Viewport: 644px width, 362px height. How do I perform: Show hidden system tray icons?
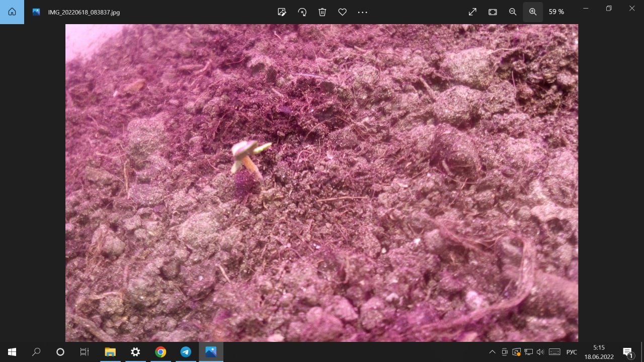pyautogui.click(x=492, y=352)
